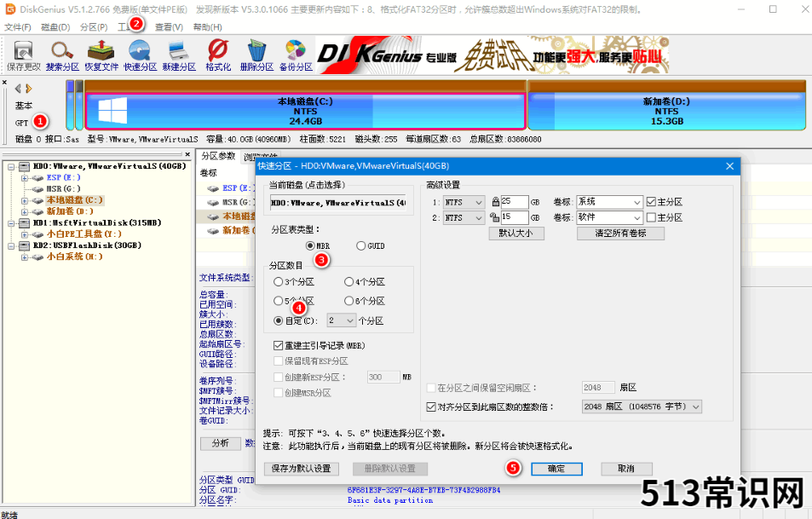The width and height of the screenshot is (812, 519).
Task: Click the Quick Partition (快速分区) toolbar icon
Action: pos(140,55)
